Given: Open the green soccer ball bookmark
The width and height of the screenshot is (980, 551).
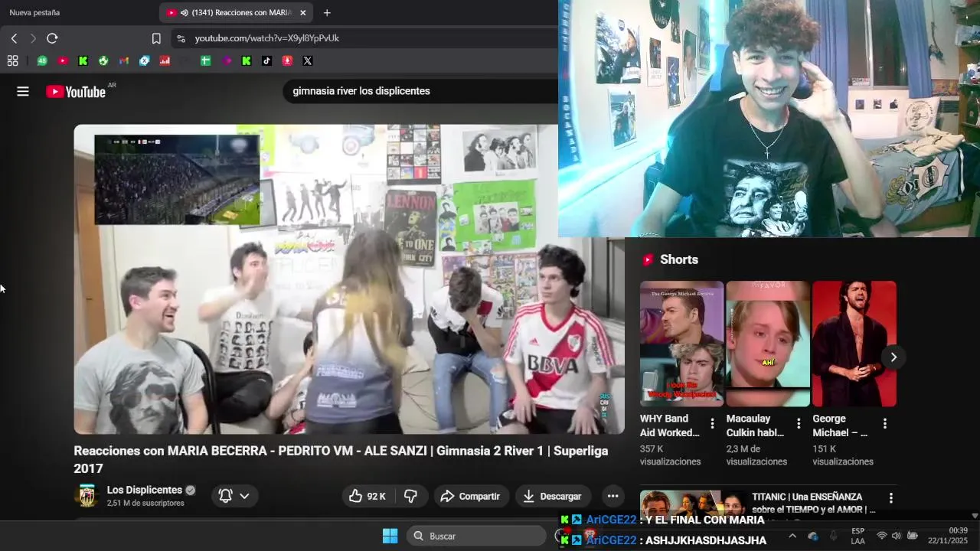Looking at the screenshot, I should 103,60.
